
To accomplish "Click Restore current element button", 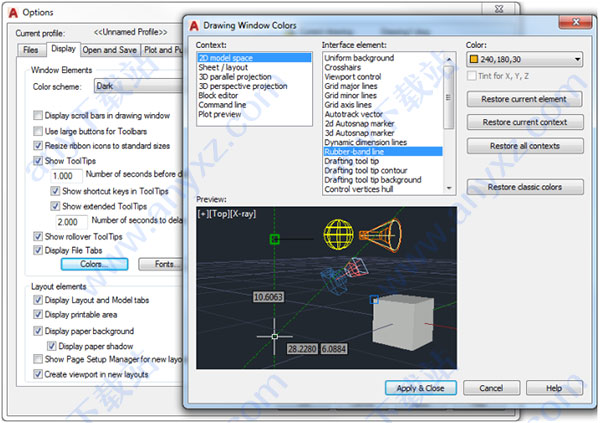I will [x=525, y=99].
